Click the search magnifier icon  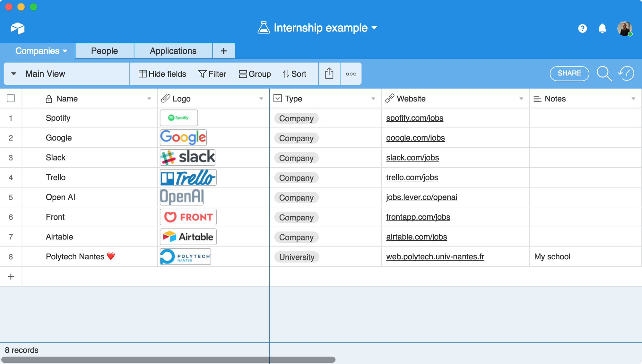[604, 74]
